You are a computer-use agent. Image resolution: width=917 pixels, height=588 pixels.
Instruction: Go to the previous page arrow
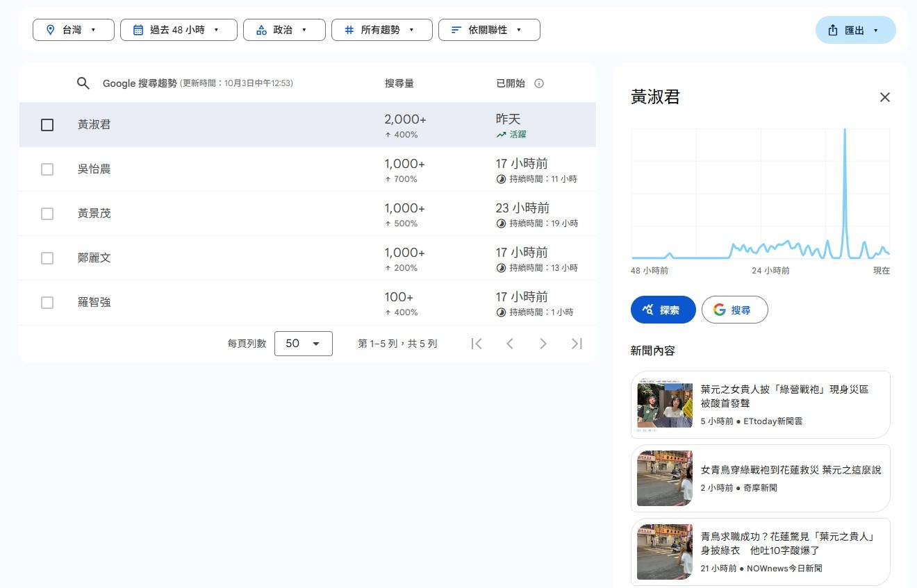tap(510, 344)
